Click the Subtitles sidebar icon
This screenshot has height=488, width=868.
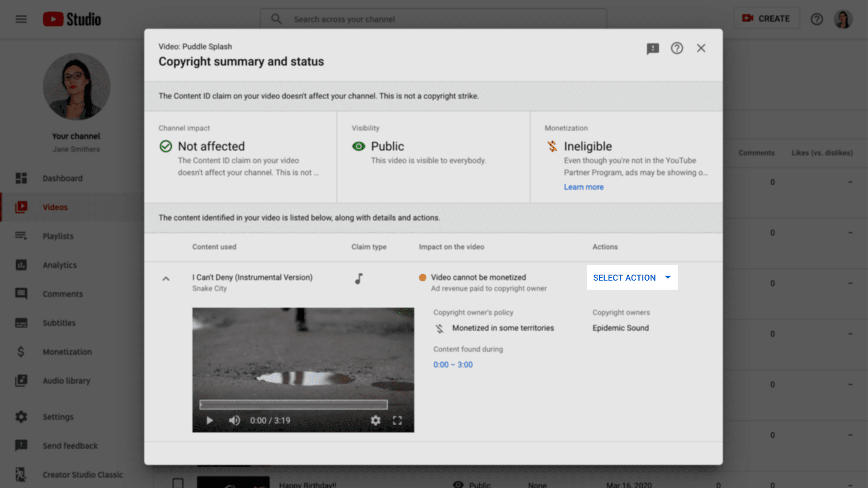pyautogui.click(x=21, y=323)
